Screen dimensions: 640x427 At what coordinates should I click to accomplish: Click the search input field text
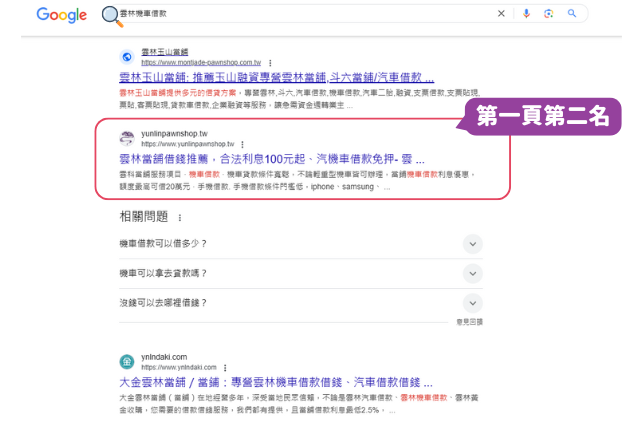(143, 13)
